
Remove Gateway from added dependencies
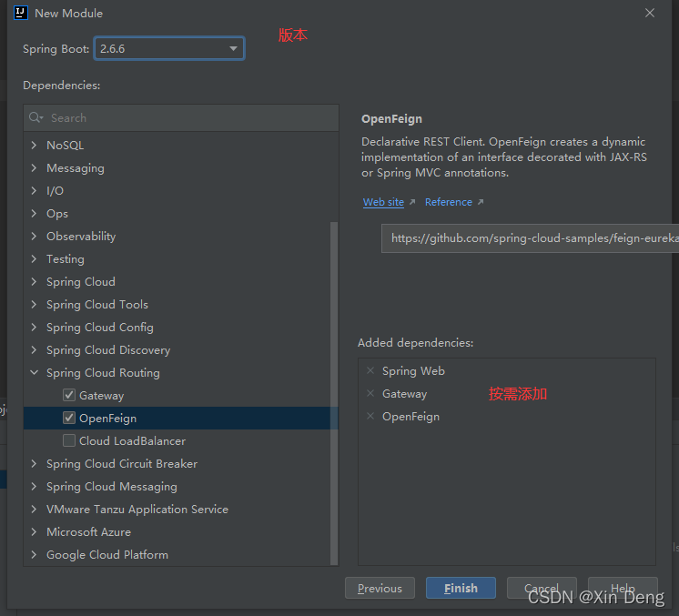[x=370, y=393]
